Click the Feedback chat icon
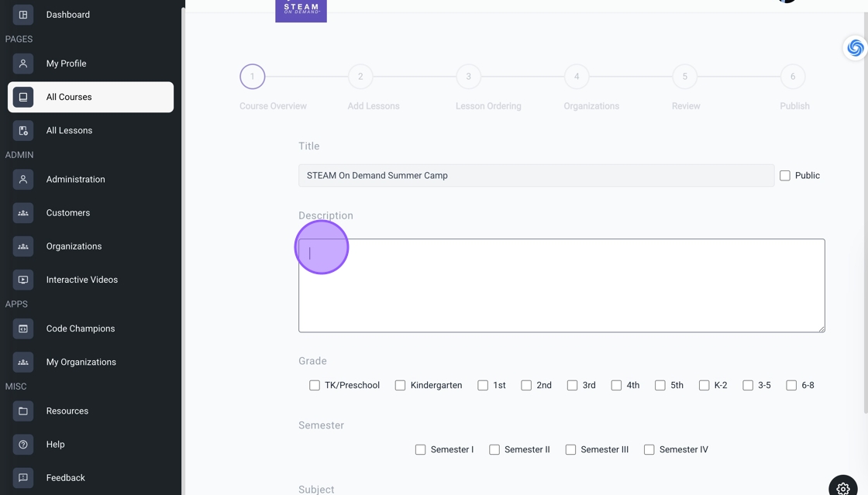 point(23,477)
